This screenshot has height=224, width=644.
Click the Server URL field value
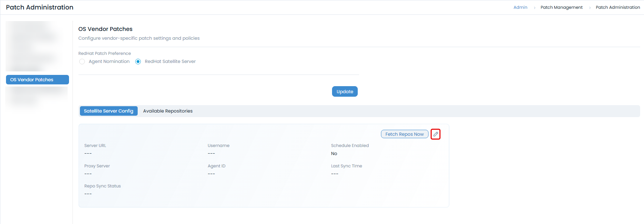click(88, 154)
